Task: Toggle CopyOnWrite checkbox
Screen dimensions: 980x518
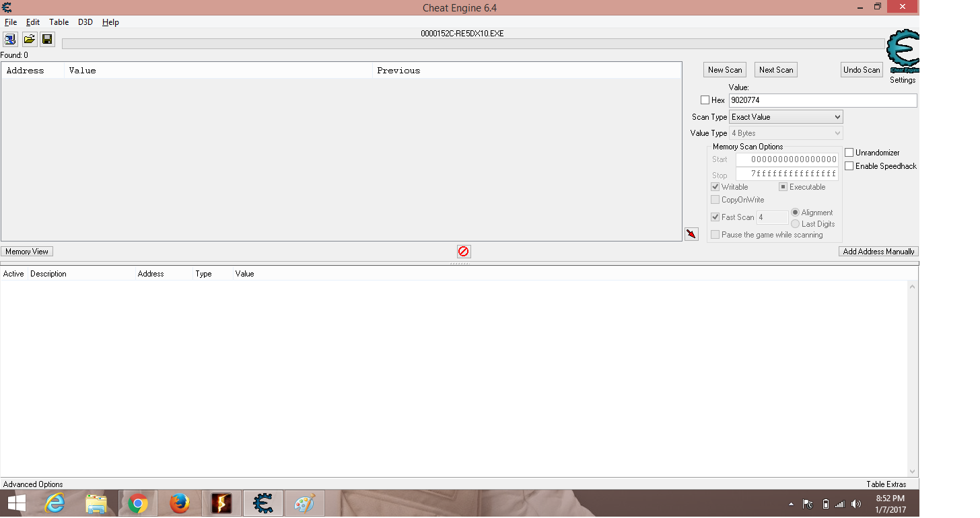Action: [715, 200]
